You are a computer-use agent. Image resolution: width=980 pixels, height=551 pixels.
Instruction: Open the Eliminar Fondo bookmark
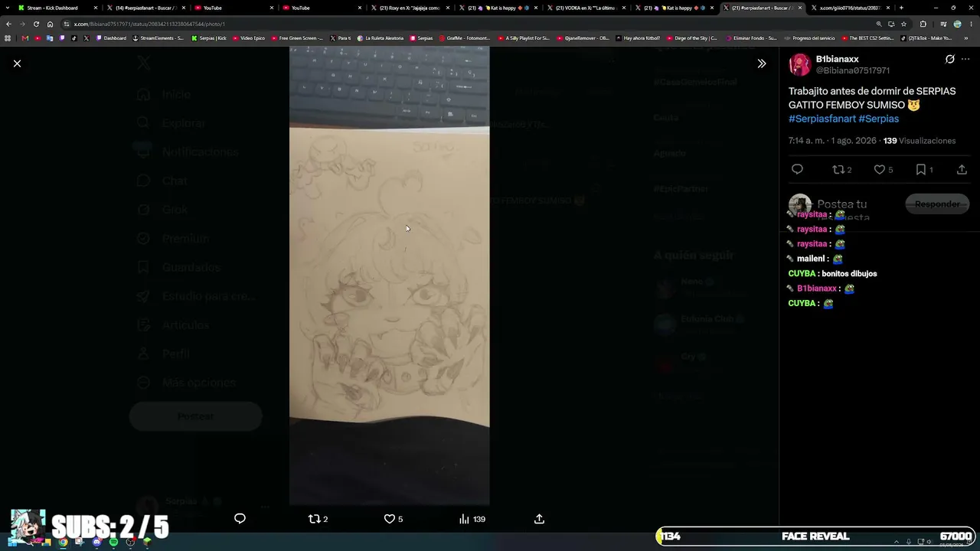pos(750,37)
